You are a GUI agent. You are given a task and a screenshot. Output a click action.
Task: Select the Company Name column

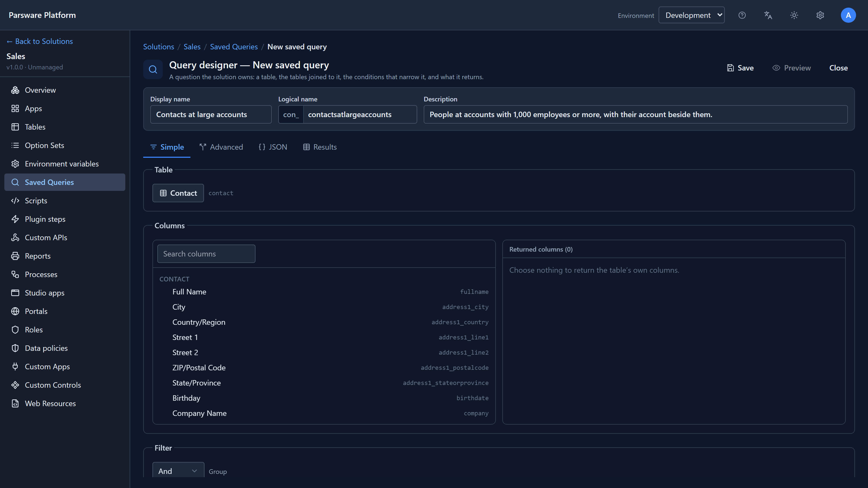pos(324,413)
